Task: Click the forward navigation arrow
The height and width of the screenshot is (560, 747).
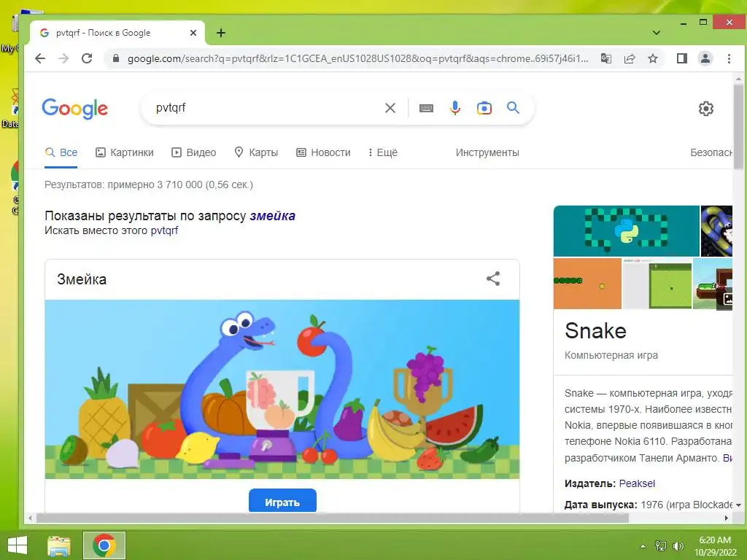Action: point(63,58)
